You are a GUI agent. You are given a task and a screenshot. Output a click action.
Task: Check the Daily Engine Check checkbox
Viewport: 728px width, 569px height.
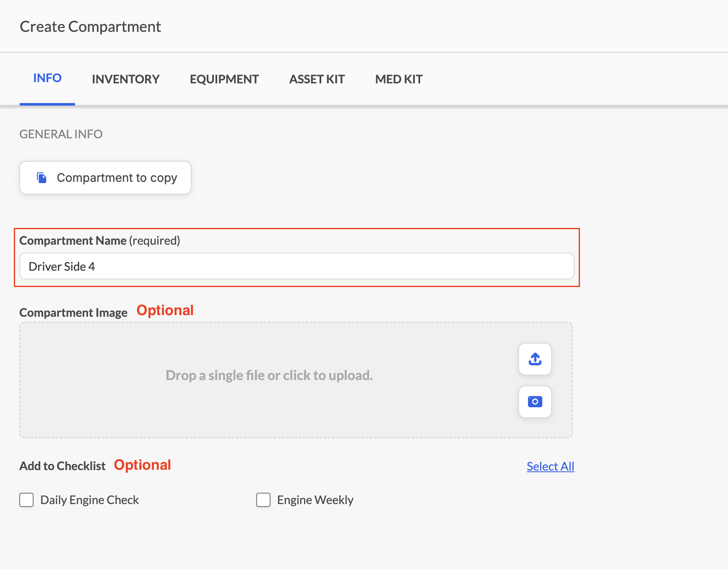pos(26,500)
